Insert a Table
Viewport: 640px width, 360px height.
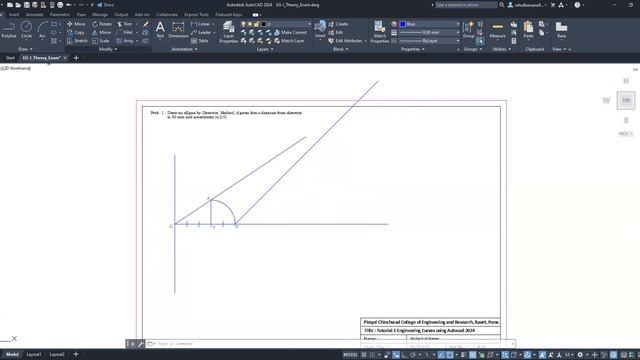200,41
